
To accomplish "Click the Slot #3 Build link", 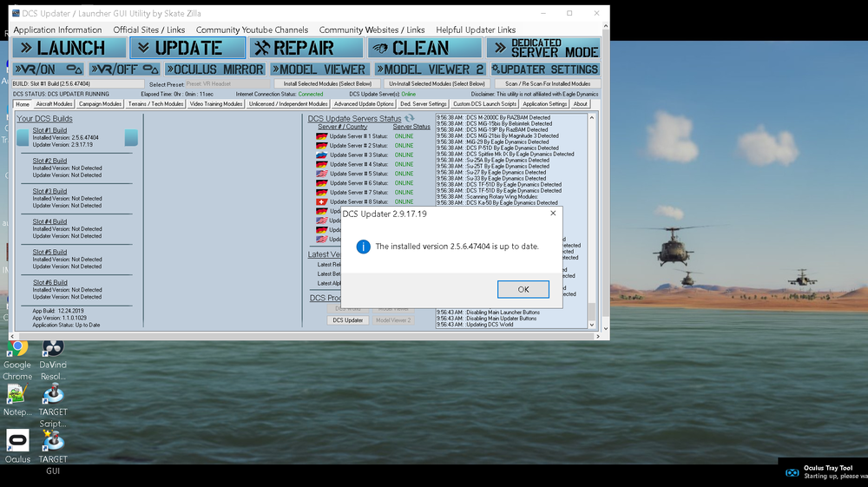I will click(x=49, y=192).
